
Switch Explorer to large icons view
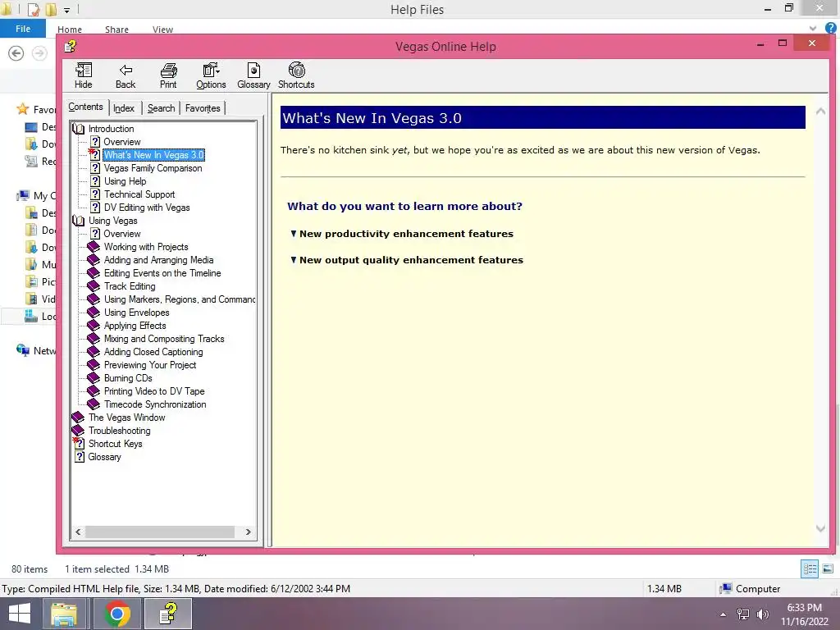click(x=828, y=569)
